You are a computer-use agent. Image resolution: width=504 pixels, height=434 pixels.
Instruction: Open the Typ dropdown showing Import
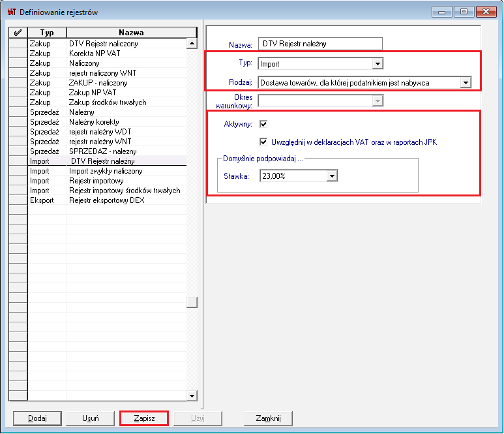(x=378, y=64)
